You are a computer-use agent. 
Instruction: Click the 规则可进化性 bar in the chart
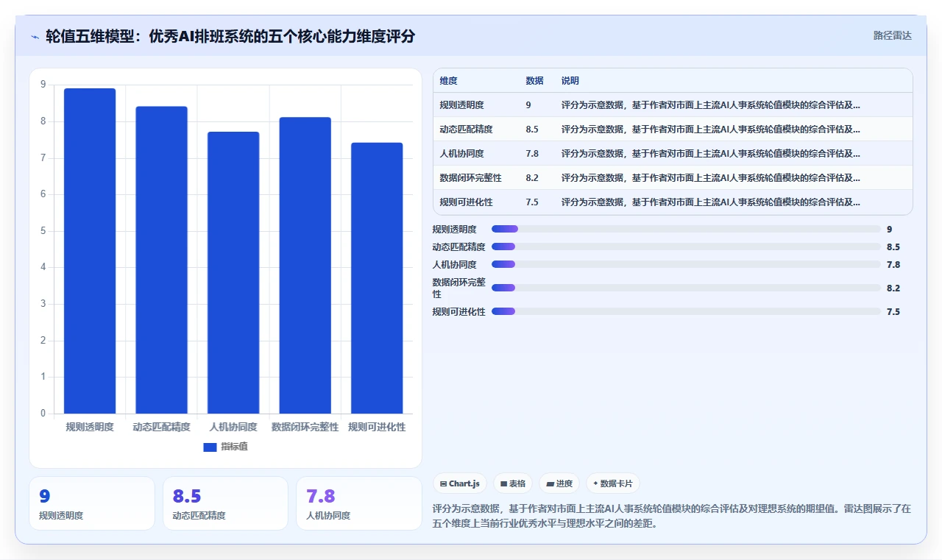[377, 278]
